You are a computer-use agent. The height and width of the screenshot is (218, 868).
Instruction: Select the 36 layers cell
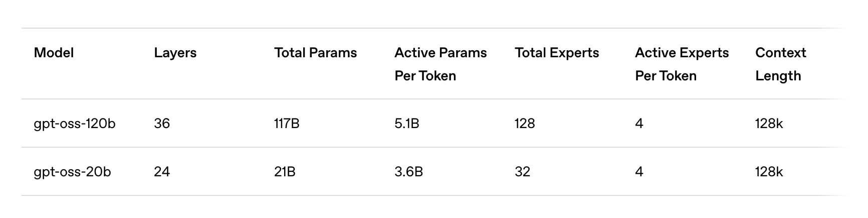click(162, 124)
